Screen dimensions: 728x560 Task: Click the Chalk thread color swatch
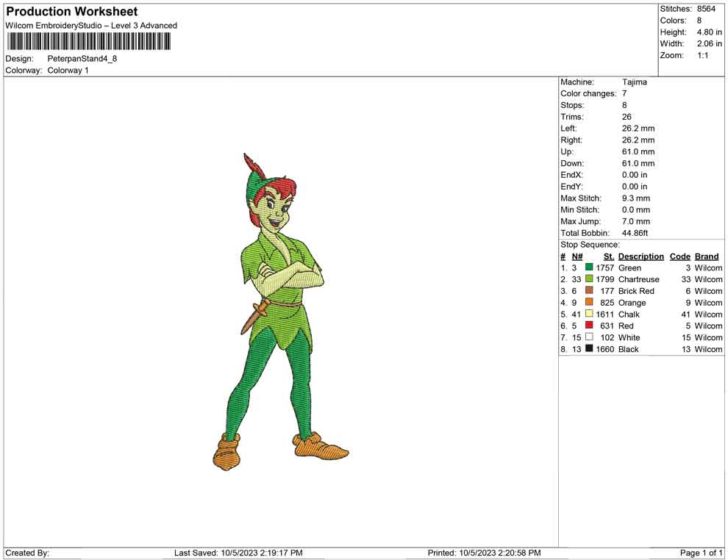click(x=589, y=314)
